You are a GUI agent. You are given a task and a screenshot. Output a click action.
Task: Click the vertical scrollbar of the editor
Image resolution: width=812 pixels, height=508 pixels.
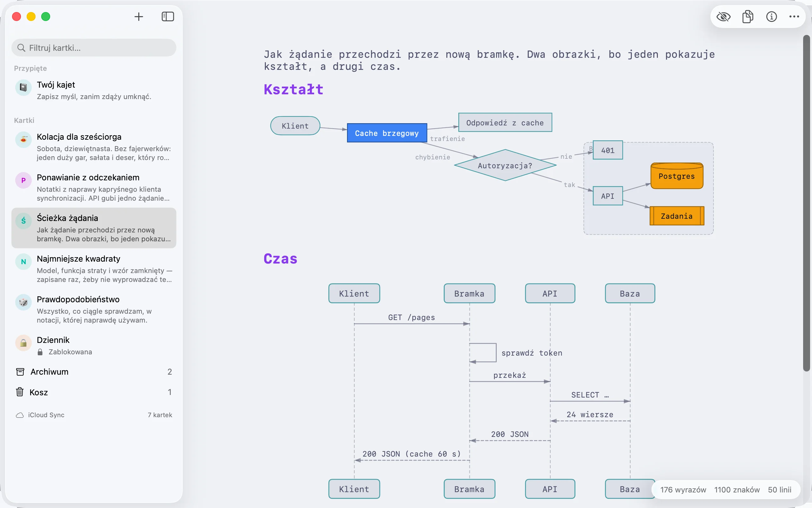click(806, 203)
